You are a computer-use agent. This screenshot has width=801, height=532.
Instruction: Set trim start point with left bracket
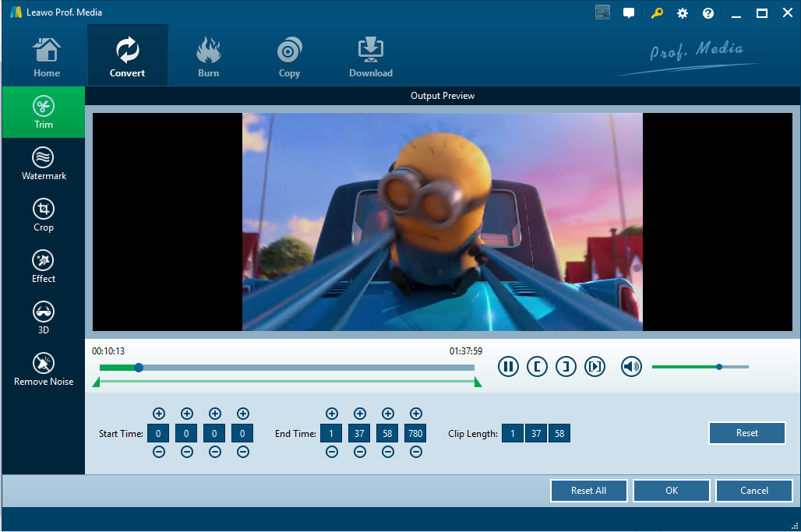coord(537,366)
